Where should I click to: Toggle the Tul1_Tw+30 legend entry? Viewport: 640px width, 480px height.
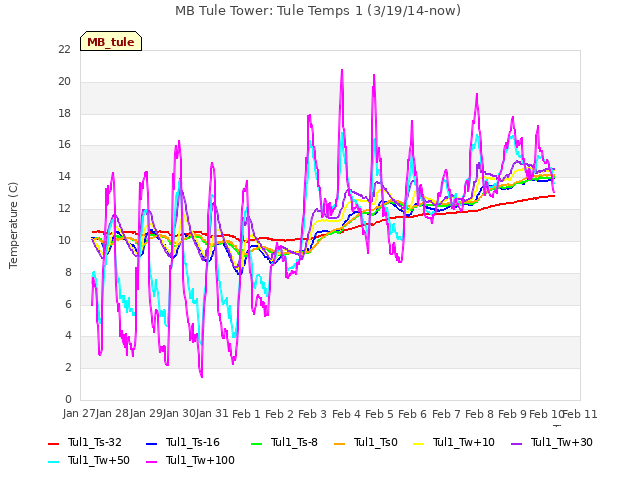tap(552, 442)
